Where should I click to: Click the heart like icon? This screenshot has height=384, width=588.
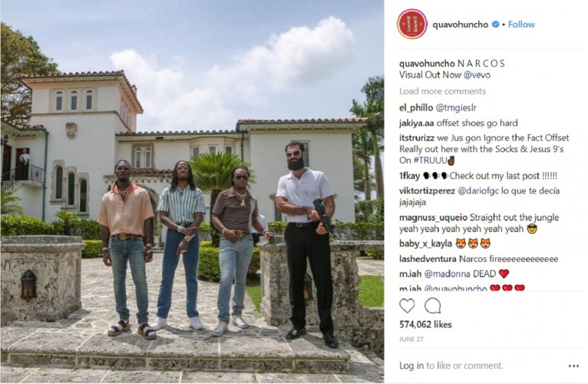click(x=407, y=306)
